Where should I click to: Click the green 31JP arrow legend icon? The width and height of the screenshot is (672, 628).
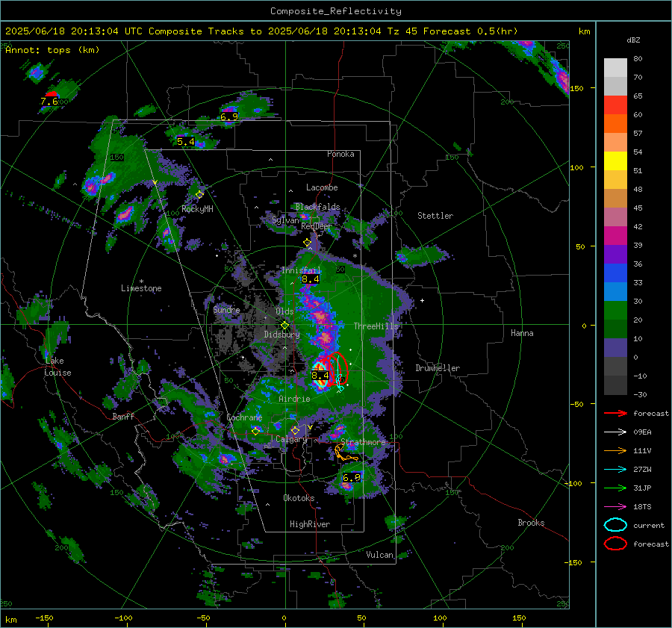pyautogui.click(x=615, y=488)
